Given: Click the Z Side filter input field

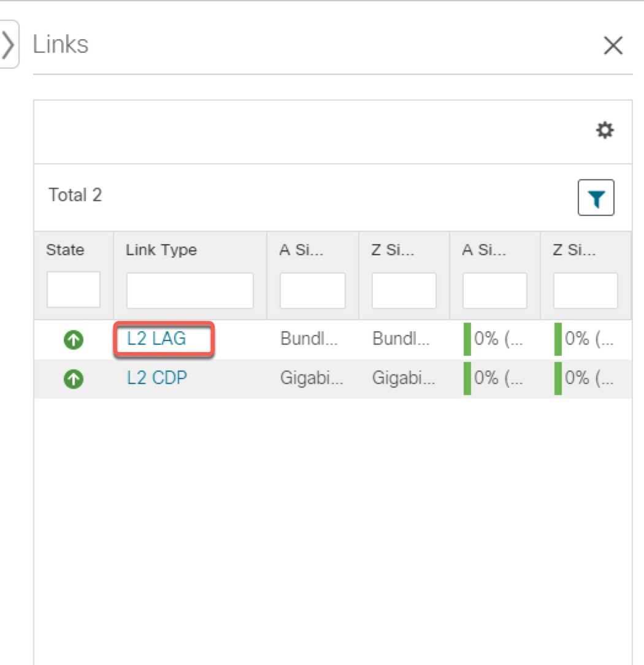Looking at the screenshot, I should coord(403,290).
